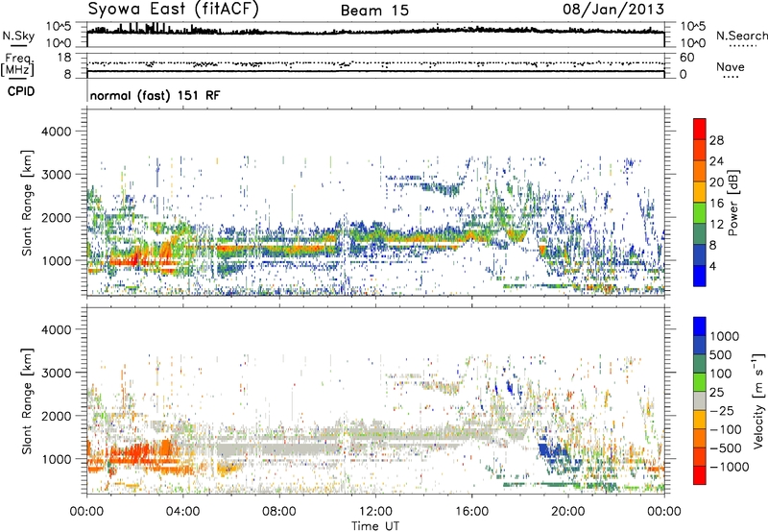Click the "Beam 15" header label
The height and width of the screenshot is (532, 768).
pyautogui.click(x=374, y=11)
